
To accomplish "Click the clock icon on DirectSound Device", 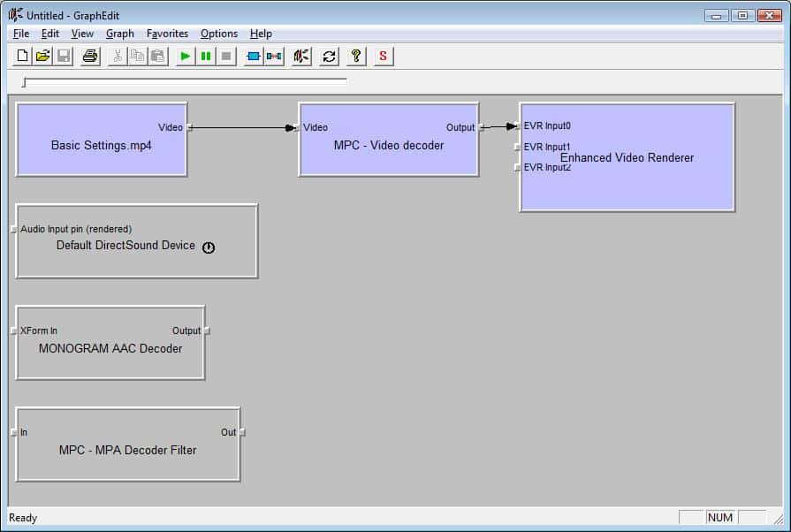I will coord(208,247).
